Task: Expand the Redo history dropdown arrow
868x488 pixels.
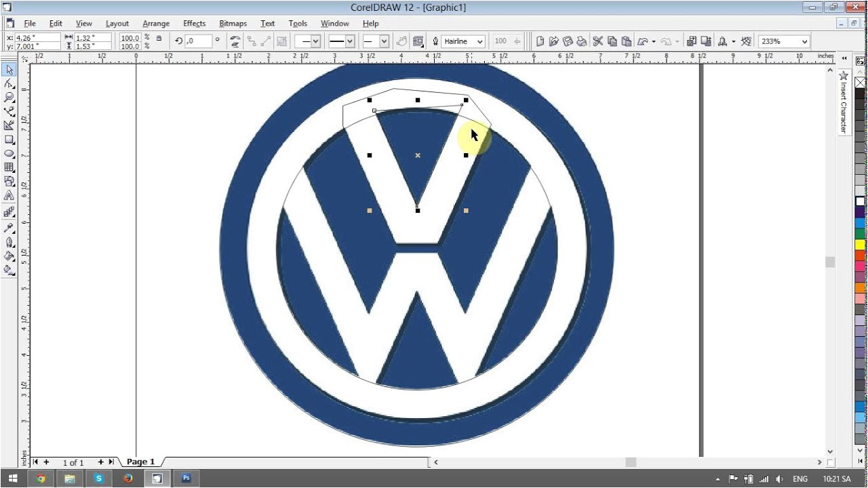Action: [x=677, y=41]
